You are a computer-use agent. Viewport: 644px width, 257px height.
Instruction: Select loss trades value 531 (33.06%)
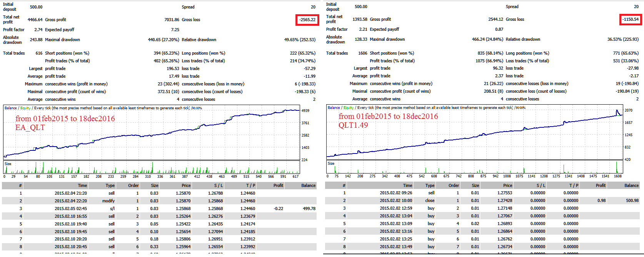pos(626,61)
